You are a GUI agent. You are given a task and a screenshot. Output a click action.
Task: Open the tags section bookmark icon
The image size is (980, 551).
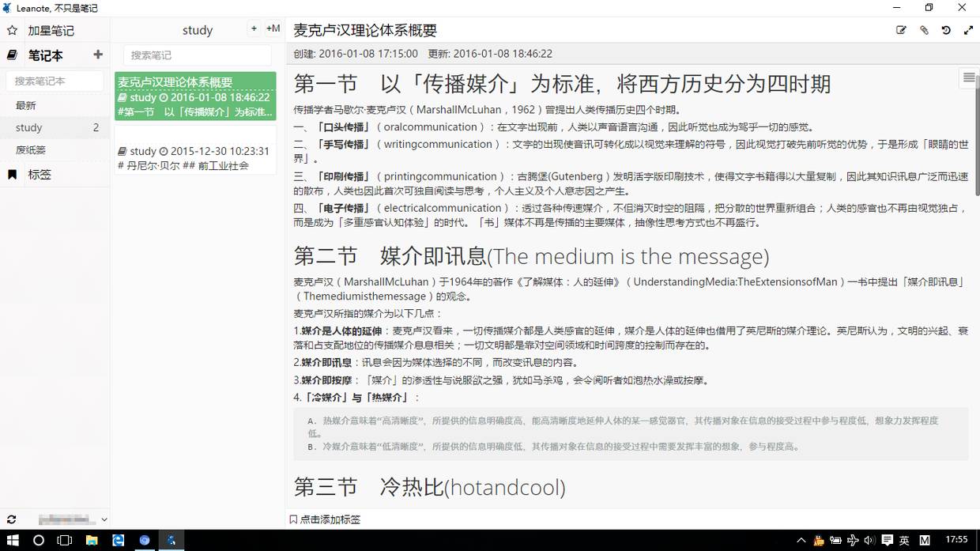coord(12,175)
